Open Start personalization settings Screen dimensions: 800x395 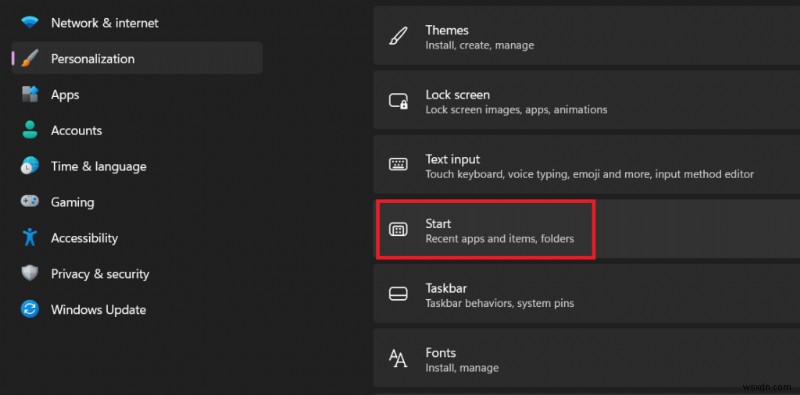(587, 229)
